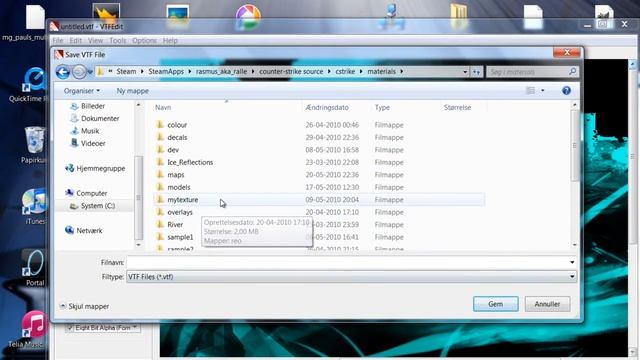Sort by the Størrelse column header
Image resolution: width=640 pixels, height=360 pixels.
[458, 107]
